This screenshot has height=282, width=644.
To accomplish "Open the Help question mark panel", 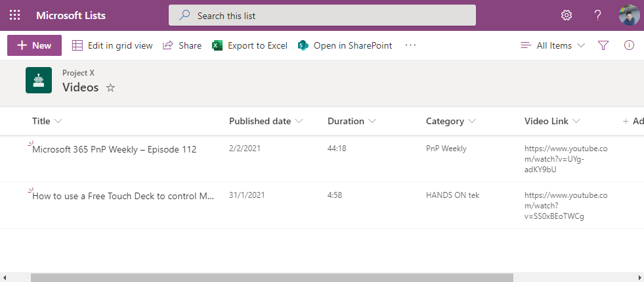I will click(x=597, y=15).
